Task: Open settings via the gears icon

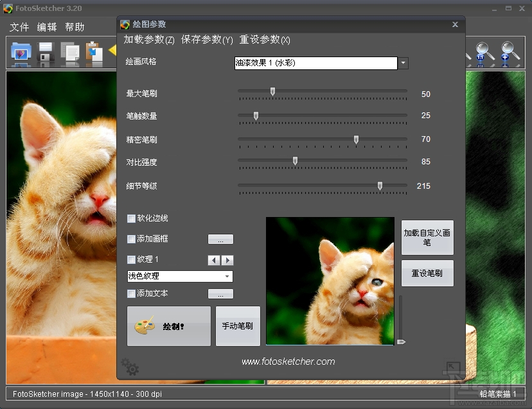Action: (130, 367)
